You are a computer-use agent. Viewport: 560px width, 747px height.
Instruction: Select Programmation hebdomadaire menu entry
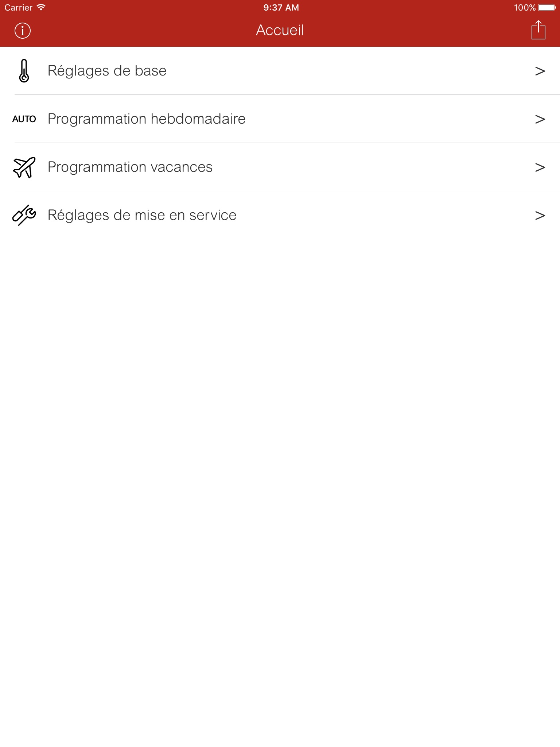coord(147,119)
